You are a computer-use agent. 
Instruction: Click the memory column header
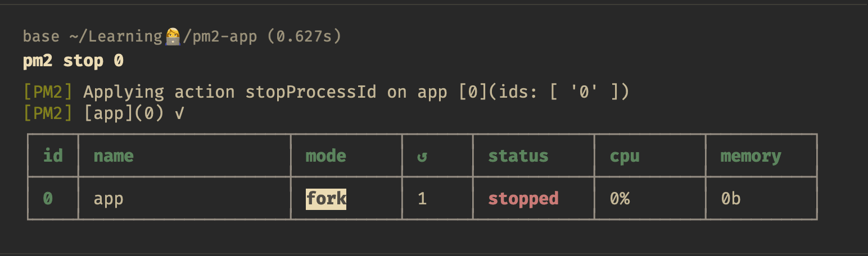[751, 156]
